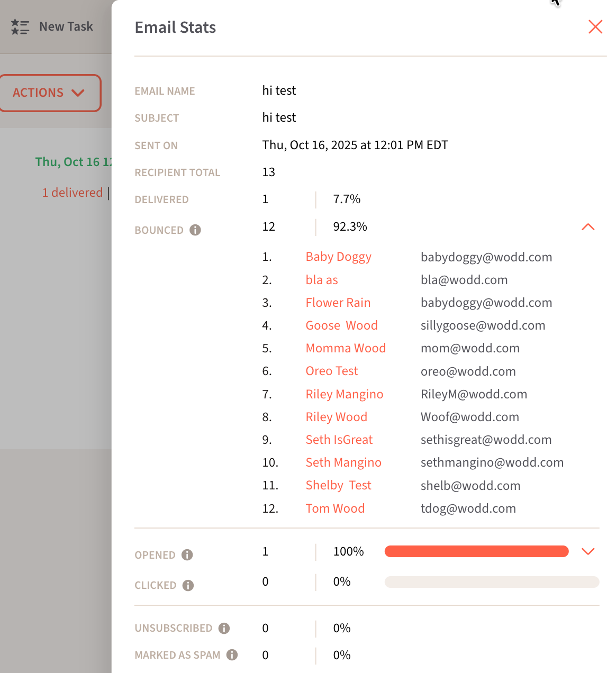Click the Clicked rate empty progress bar
The width and height of the screenshot is (616, 673).
tap(492, 582)
